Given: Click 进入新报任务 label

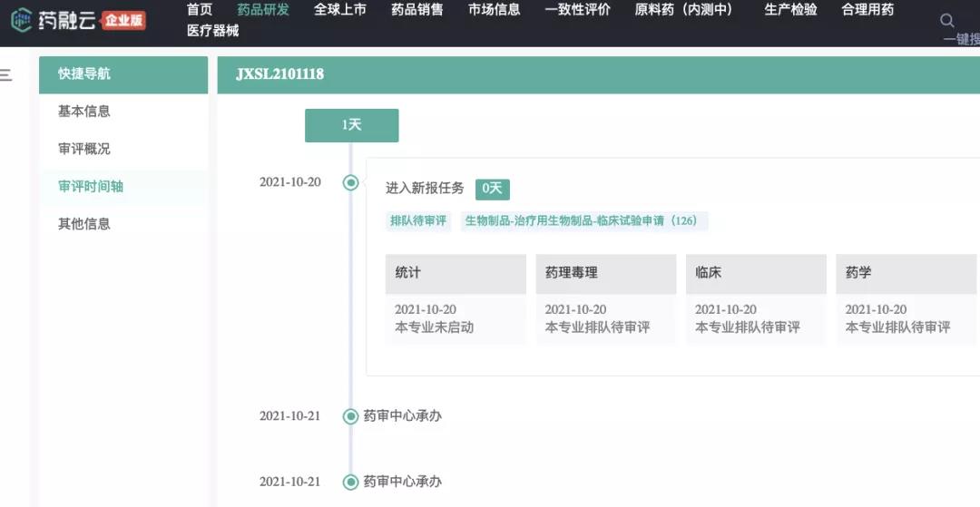Looking at the screenshot, I should (425, 189).
